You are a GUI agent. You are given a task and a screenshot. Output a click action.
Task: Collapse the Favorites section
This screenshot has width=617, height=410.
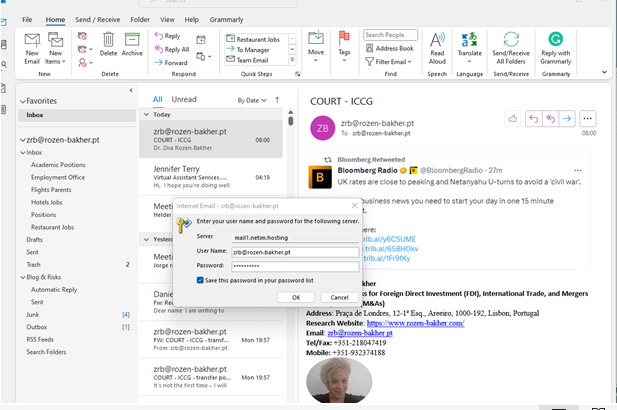pos(23,101)
